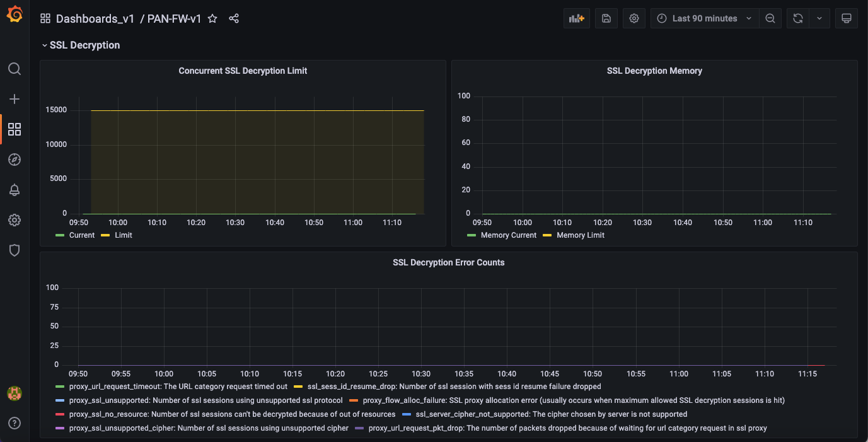Viewport: 868px width, 442px height.
Task: Click the yellow Limit color swatch
Action: point(105,235)
